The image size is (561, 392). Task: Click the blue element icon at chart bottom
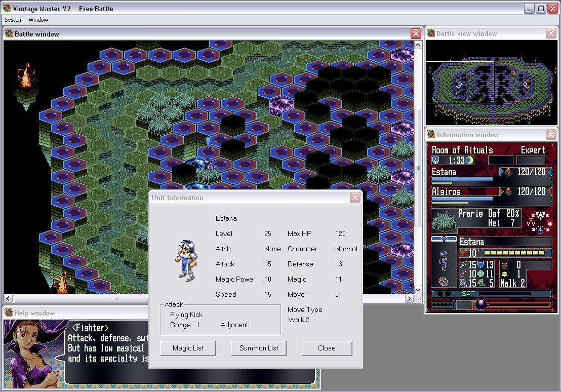click(540, 229)
